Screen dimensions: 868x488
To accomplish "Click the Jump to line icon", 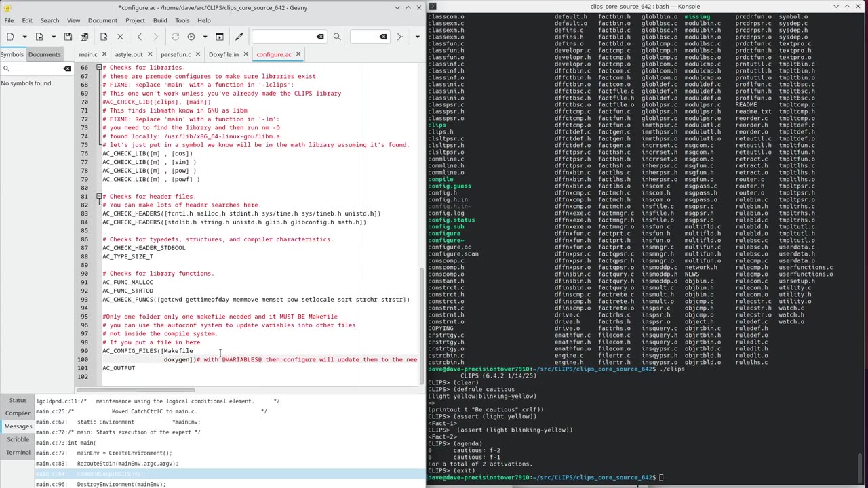I will point(399,37).
